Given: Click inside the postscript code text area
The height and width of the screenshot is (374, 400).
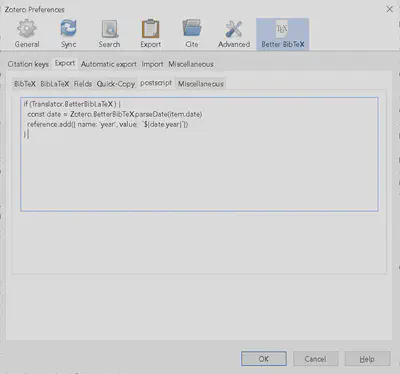Looking at the screenshot, I should [x=199, y=154].
